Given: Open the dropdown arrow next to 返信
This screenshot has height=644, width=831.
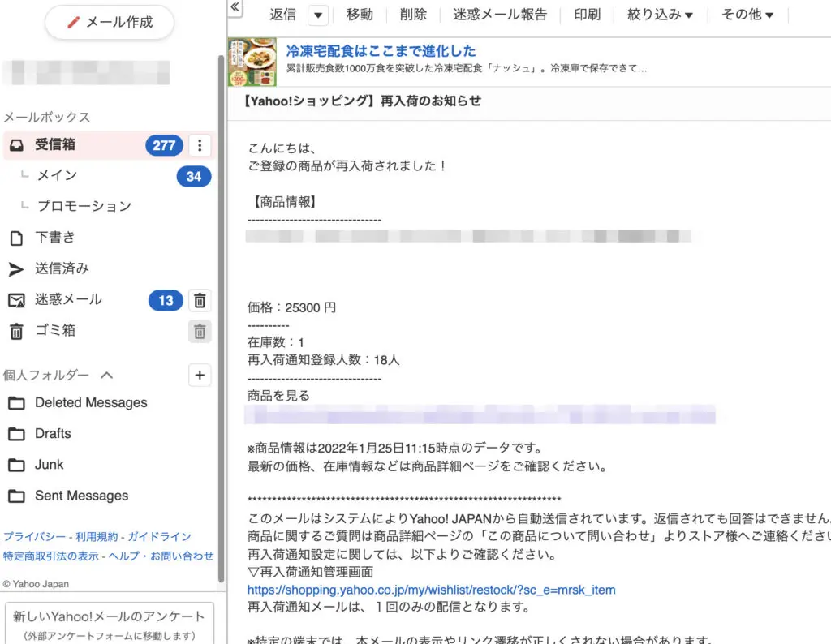Looking at the screenshot, I should point(318,15).
